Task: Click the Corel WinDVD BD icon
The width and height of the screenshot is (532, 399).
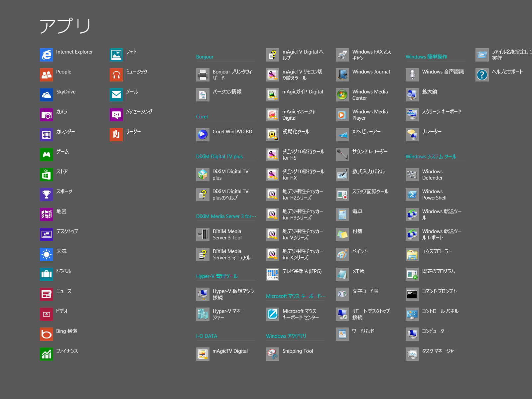Action: (203, 135)
